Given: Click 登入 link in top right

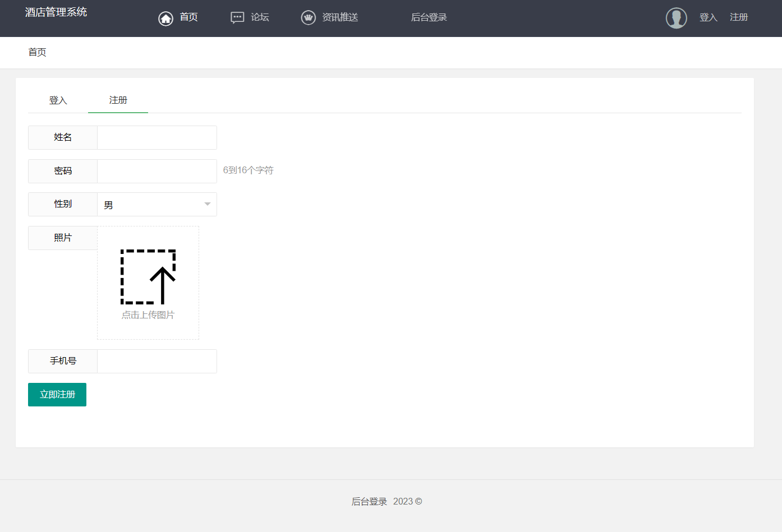Looking at the screenshot, I should (x=708, y=17).
